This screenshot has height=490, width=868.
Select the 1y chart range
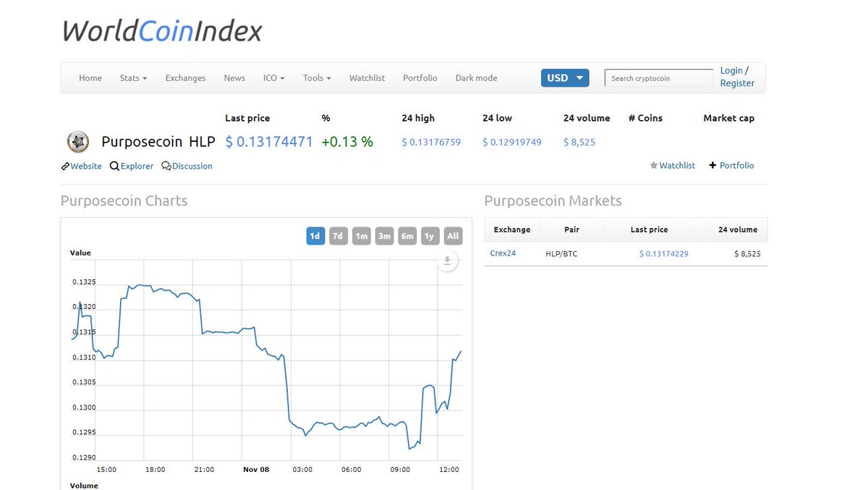[430, 236]
